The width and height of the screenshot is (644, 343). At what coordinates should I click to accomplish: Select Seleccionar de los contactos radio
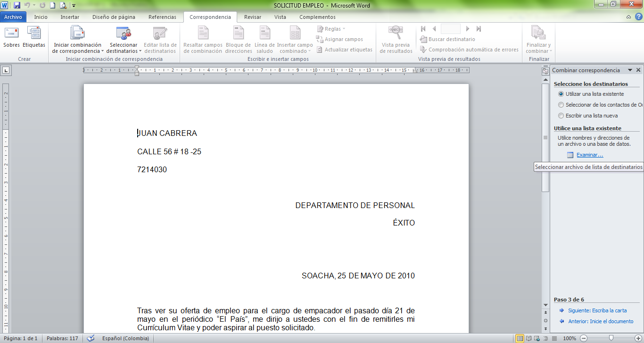pyautogui.click(x=561, y=105)
